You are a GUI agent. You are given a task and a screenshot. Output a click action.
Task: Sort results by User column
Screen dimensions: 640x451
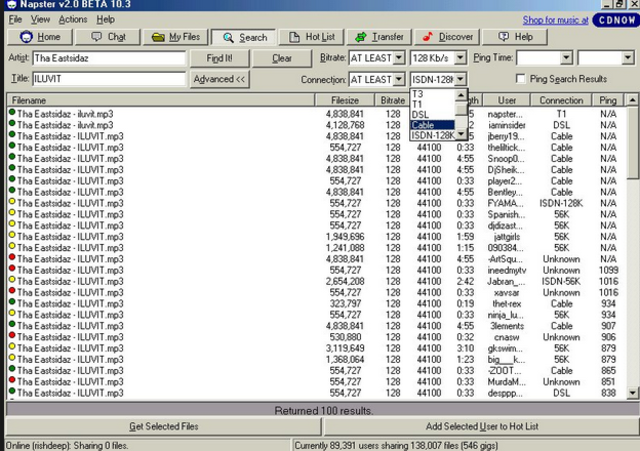pyautogui.click(x=507, y=100)
